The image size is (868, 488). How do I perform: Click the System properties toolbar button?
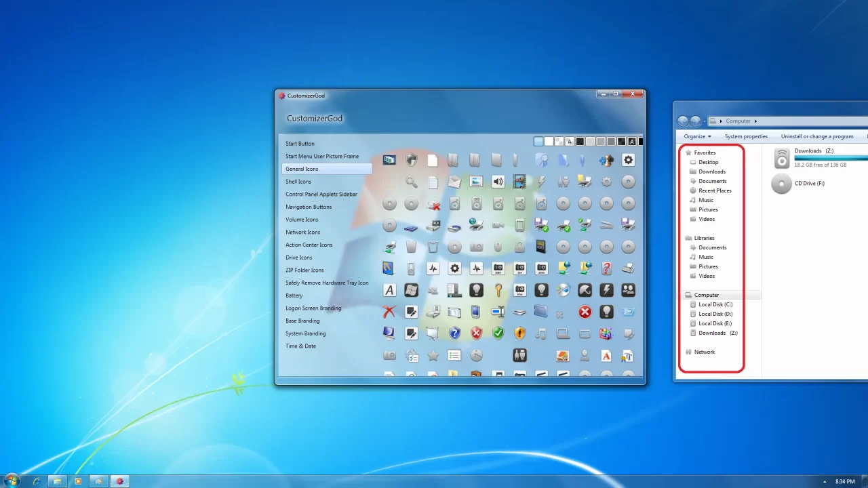click(x=746, y=136)
